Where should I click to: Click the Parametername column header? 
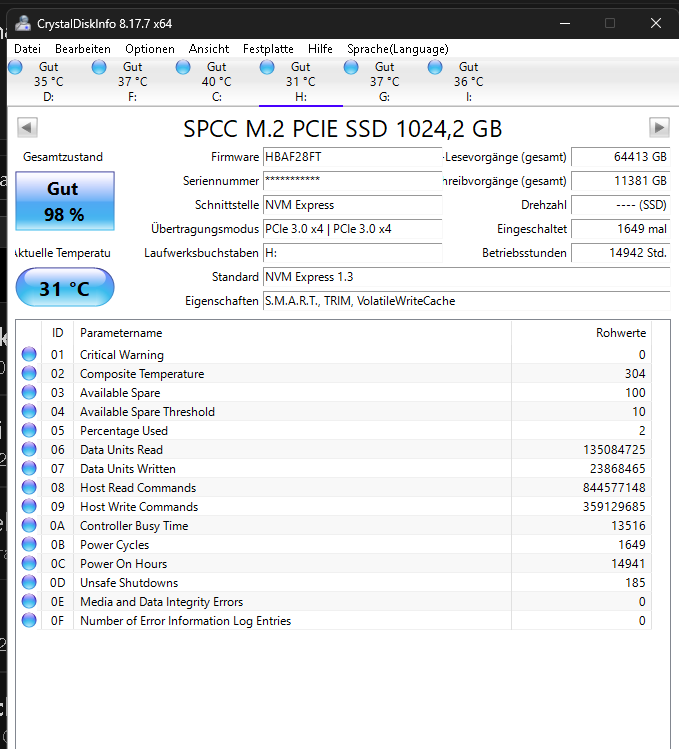point(292,332)
